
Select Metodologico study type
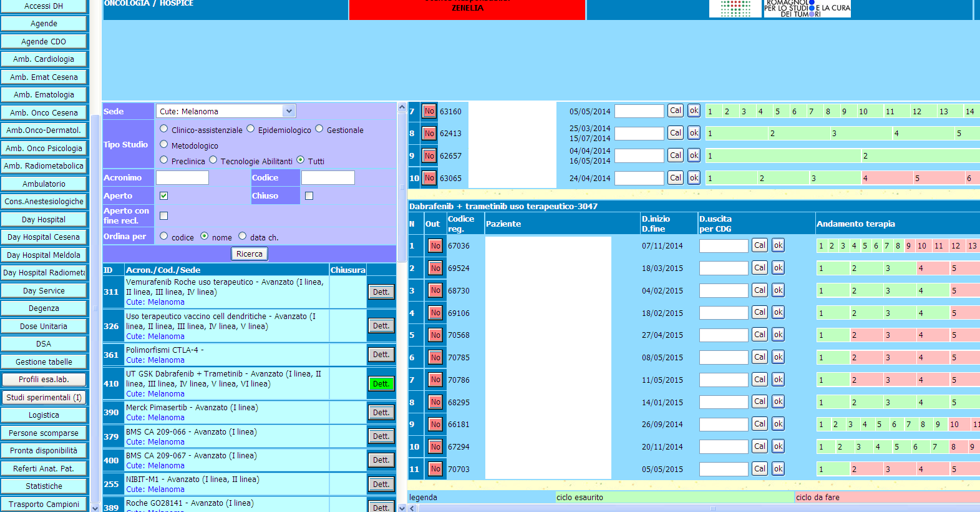point(164,144)
